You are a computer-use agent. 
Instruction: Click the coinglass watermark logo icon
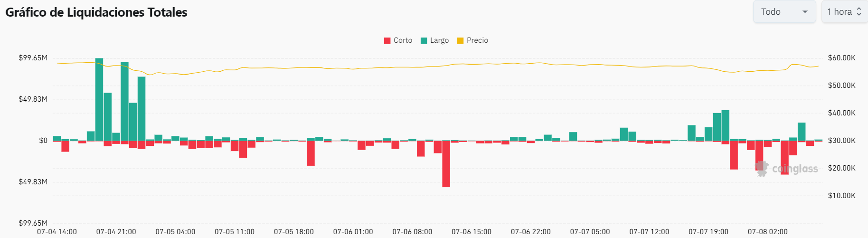pyautogui.click(x=762, y=169)
